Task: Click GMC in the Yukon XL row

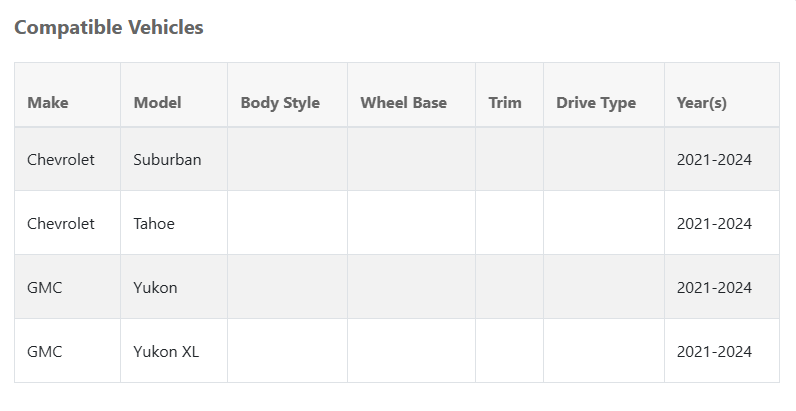Action: (x=45, y=351)
